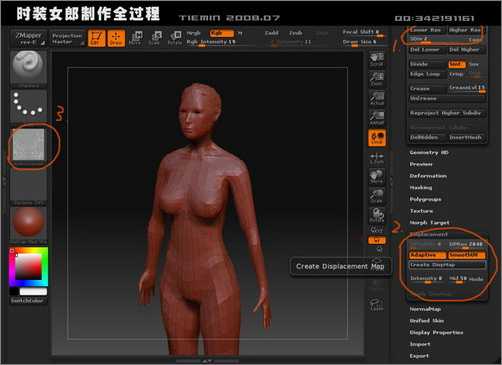Click the Scale view icon on right shelf
Viewport: 502px width, 365px height.
pyautogui.click(x=377, y=196)
